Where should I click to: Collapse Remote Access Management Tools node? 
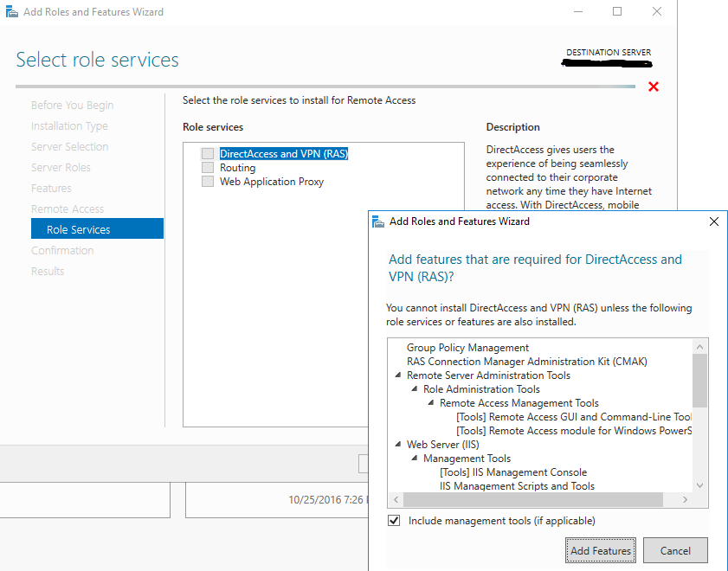click(x=431, y=402)
